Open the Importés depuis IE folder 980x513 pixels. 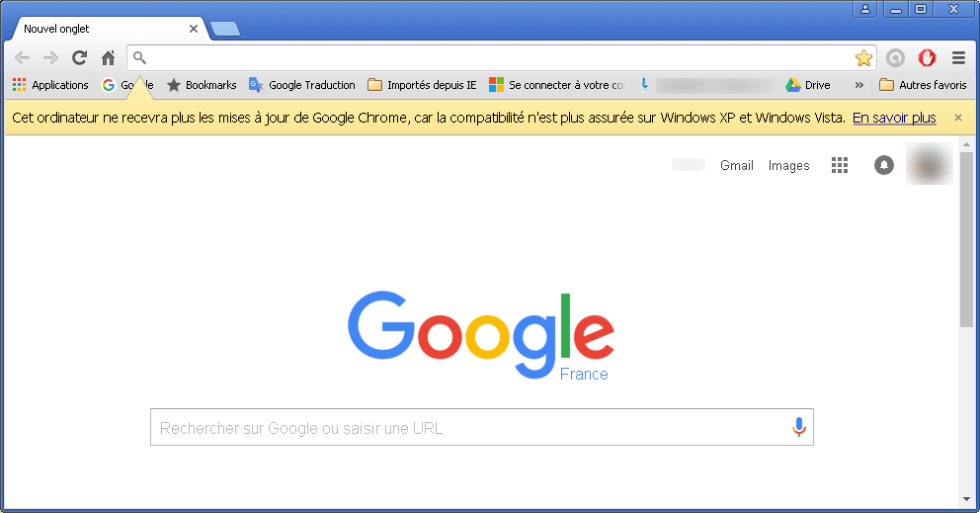click(422, 85)
